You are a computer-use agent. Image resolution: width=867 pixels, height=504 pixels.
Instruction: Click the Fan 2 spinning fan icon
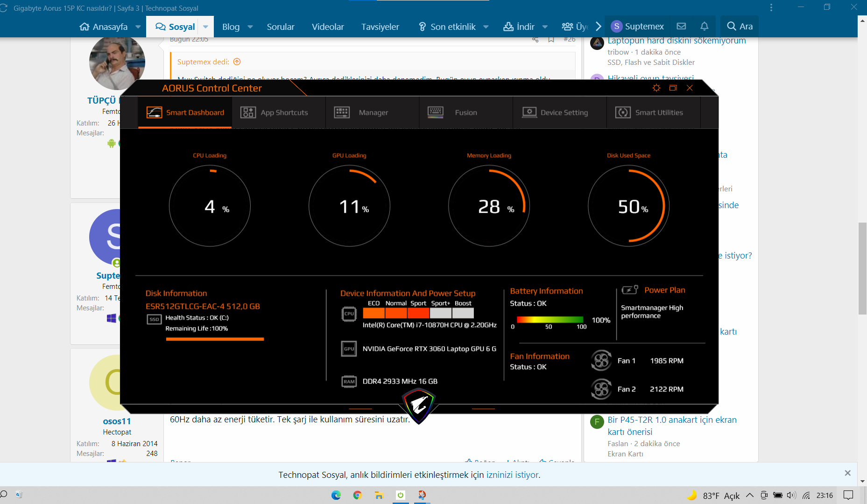(x=601, y=389)
